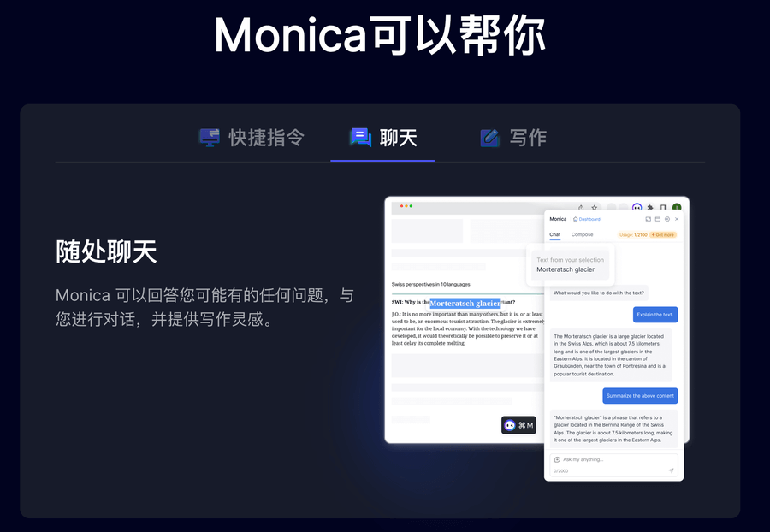Open the 聊天 chat tab

click(383, 138)
